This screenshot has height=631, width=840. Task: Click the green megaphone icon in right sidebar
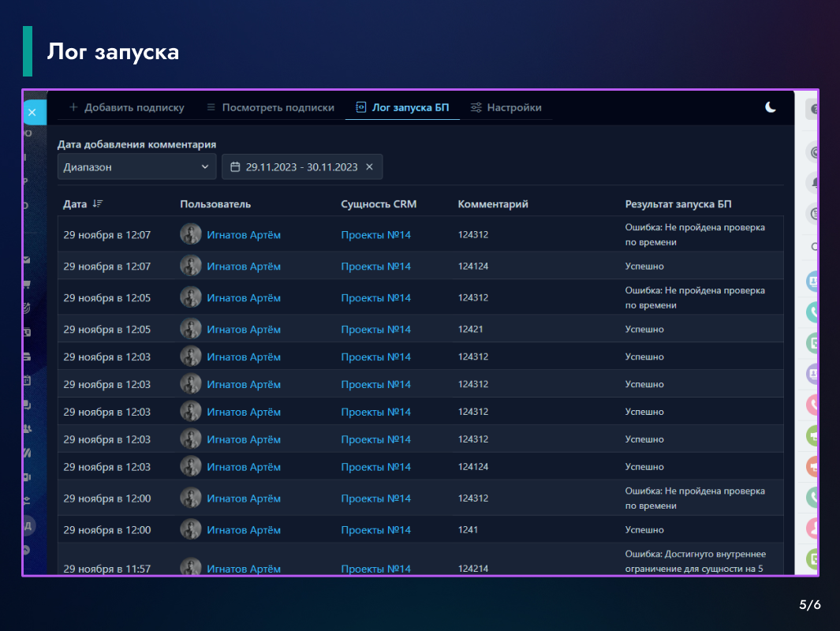click(812, 435)
